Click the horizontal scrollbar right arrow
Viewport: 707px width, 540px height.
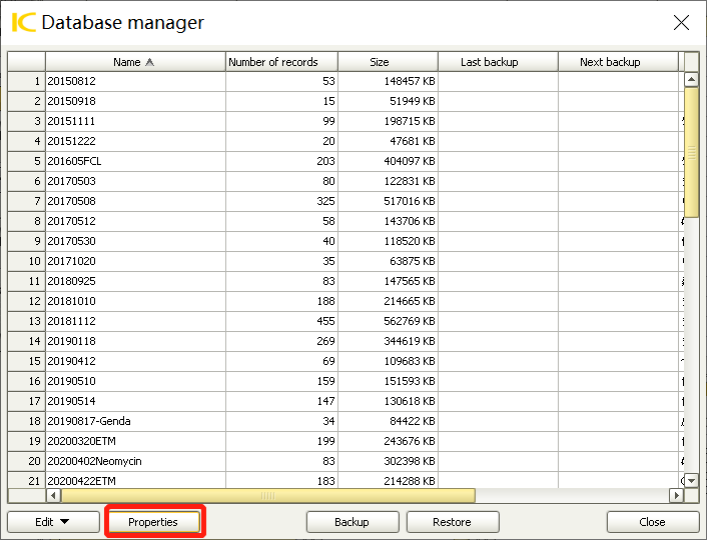pos(676,495)
